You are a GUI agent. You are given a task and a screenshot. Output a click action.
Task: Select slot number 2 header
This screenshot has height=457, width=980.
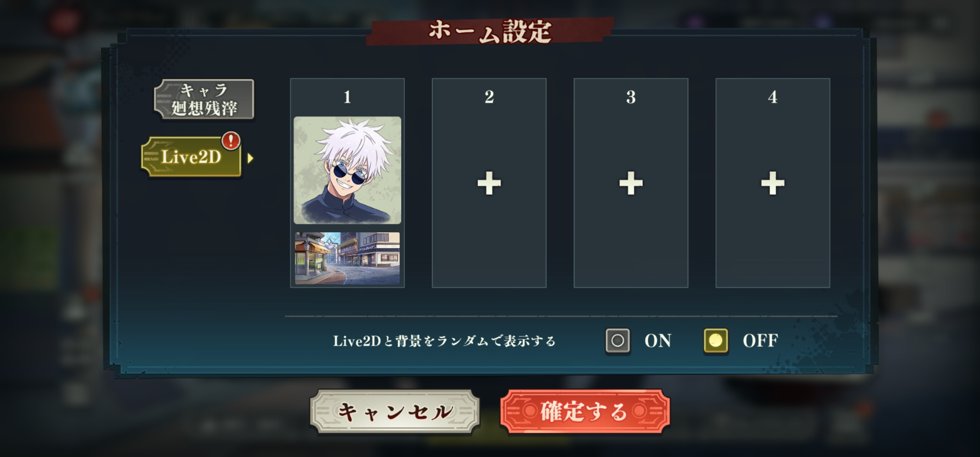[x=489, y=97]
